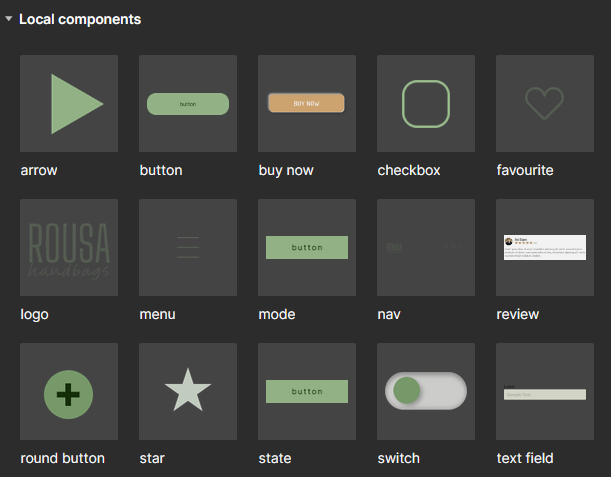This screenshot has height=477, width=611.
Task: Click the 'round button' component label
Action: click(x=62, y=458)
